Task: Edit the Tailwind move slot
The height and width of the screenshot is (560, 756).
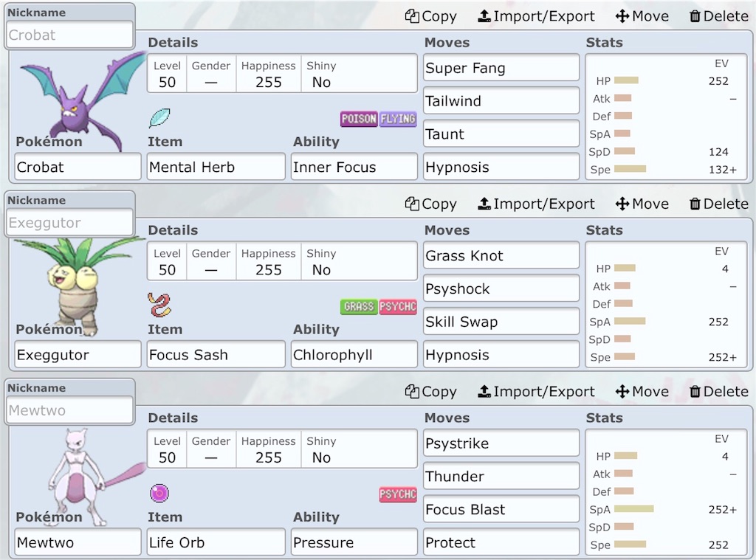Action: click(501, 101)
